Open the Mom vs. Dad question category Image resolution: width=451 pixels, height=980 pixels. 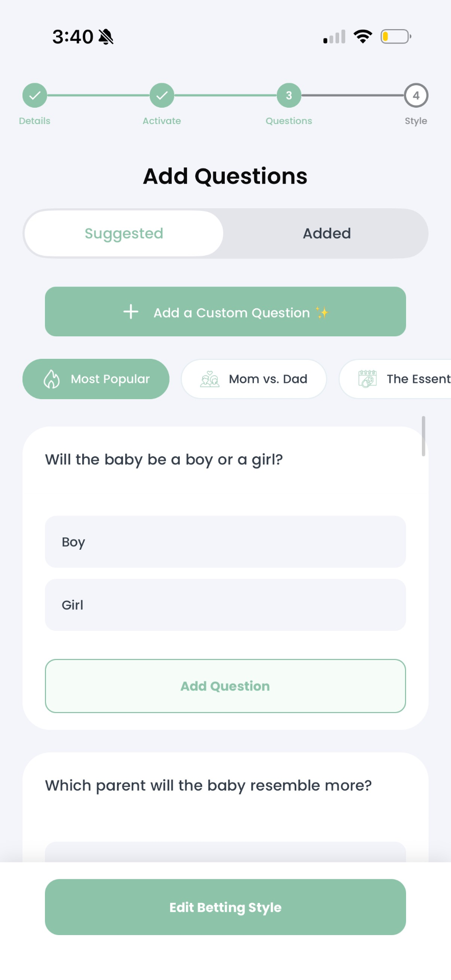254,379
